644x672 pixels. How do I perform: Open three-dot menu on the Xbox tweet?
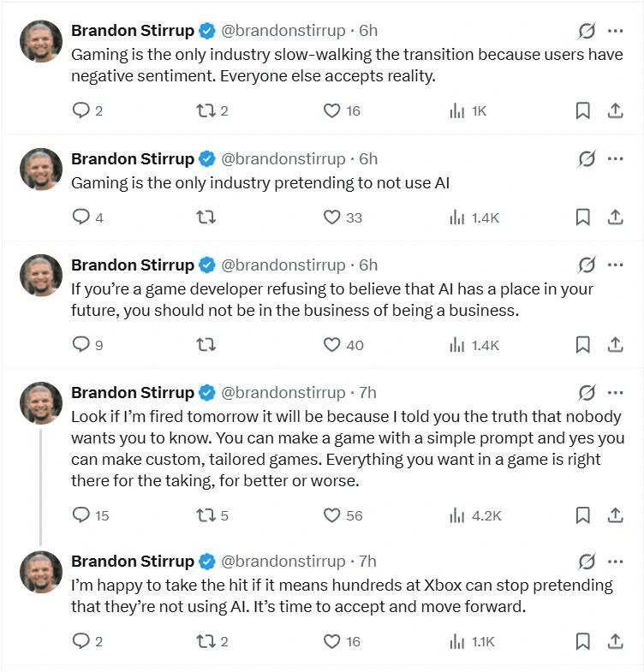(x=615, y=562)
